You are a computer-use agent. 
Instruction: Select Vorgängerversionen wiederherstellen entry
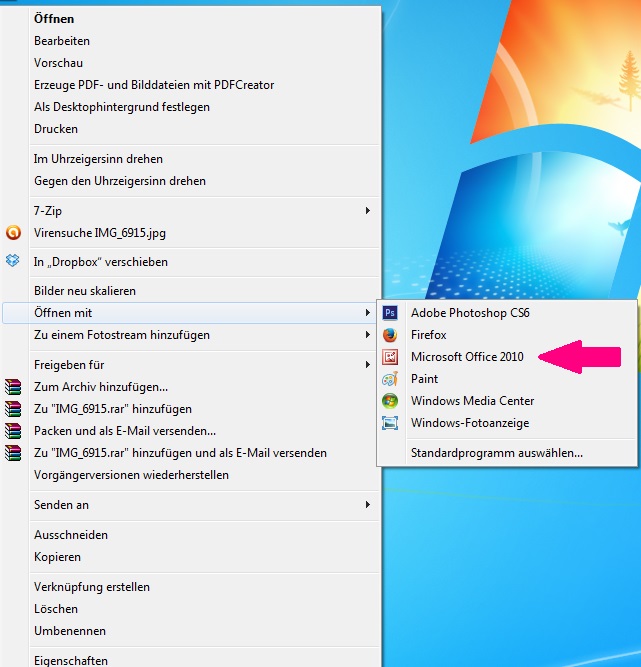tap(131, 475)
